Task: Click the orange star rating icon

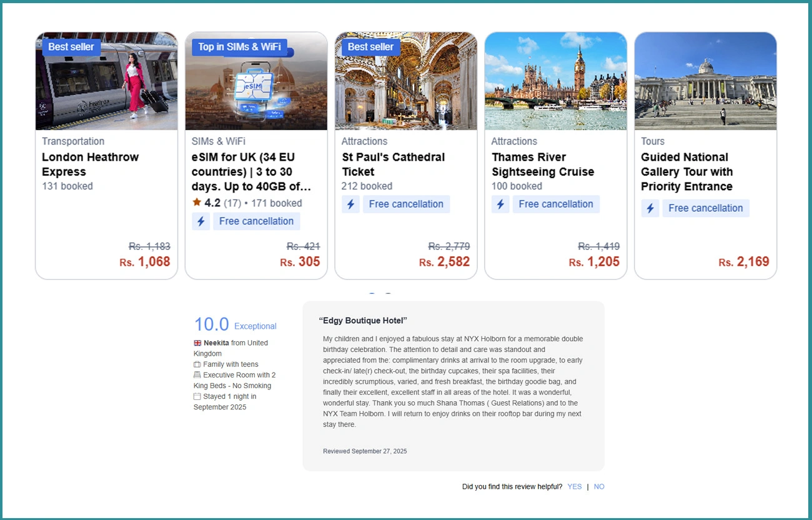Action: [x=197, y=202]
